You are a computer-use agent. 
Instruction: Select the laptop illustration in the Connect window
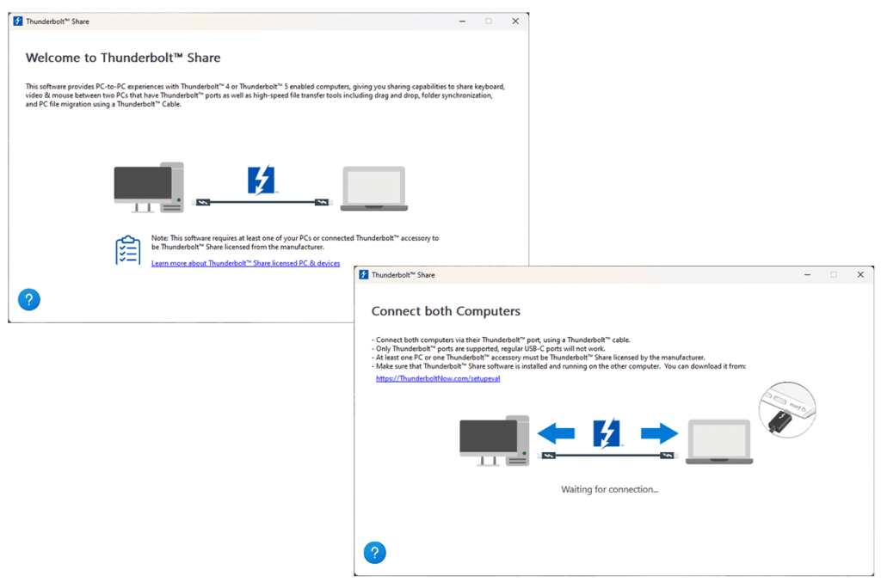click(718, 440)
